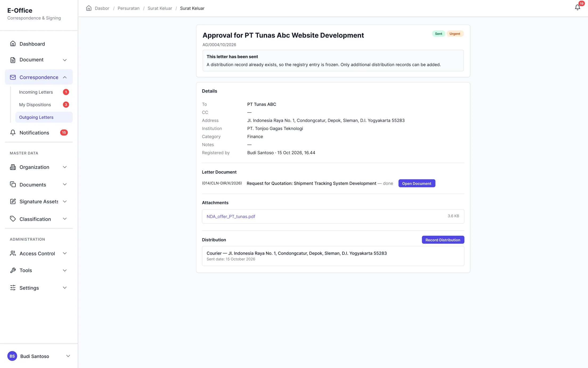Click Persuratan breadcrumb link

(x=129, y=8)
